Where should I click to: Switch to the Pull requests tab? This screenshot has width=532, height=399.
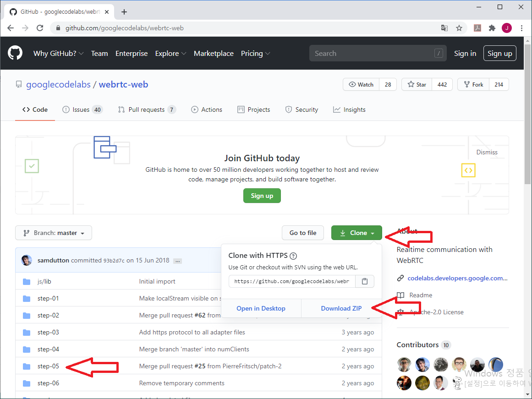click(x=147, y=109)
